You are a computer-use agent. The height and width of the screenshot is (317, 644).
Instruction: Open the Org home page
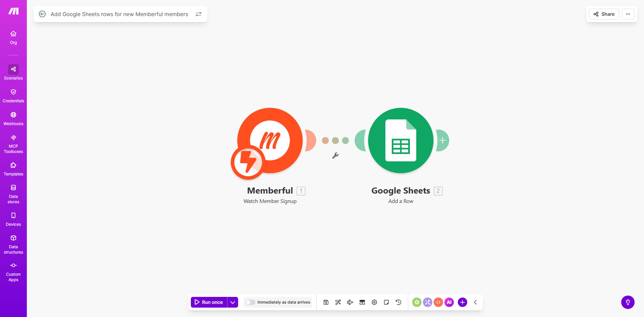coord(13,38)
